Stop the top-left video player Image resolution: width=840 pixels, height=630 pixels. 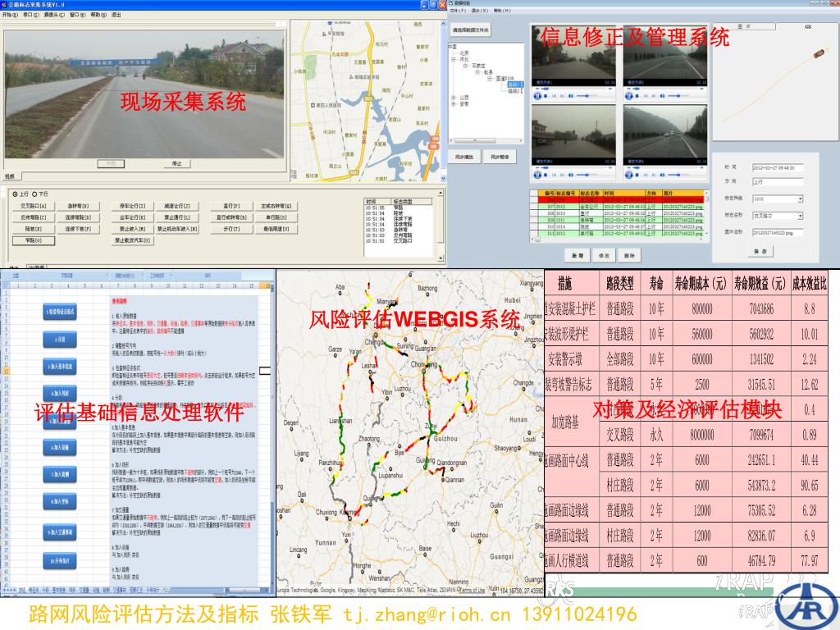pos(546,96)
